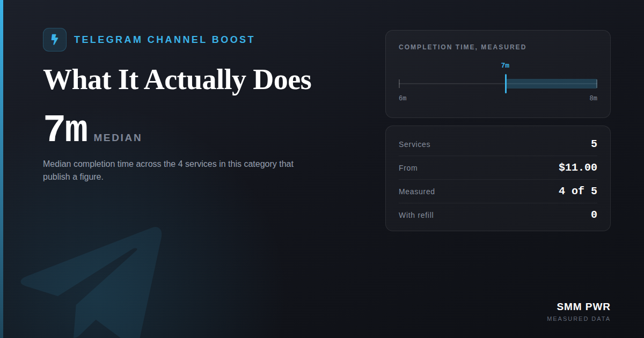
Task: Click the '$11.00' price value
Action: [x=578, y=167]
